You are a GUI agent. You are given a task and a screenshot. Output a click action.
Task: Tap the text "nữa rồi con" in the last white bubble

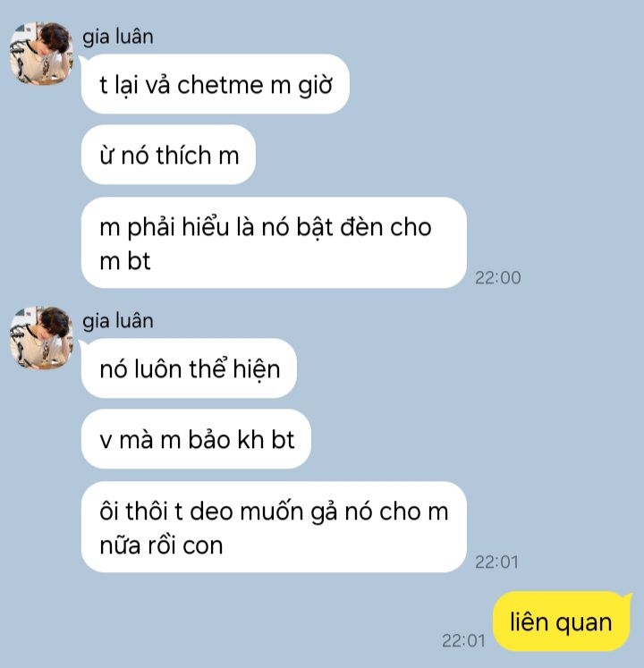point(161,545)
